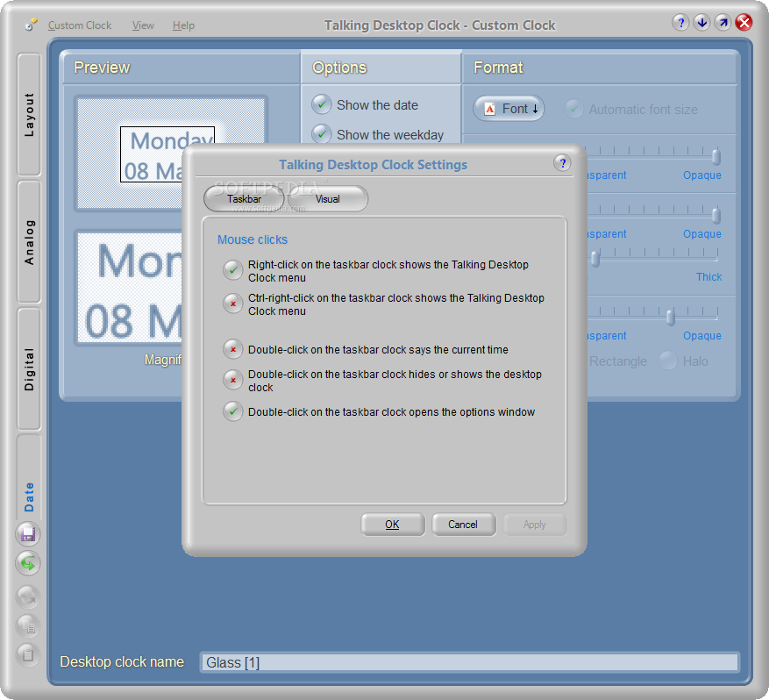Enable Double-click hides or shows desktop clock

point(233,380)
